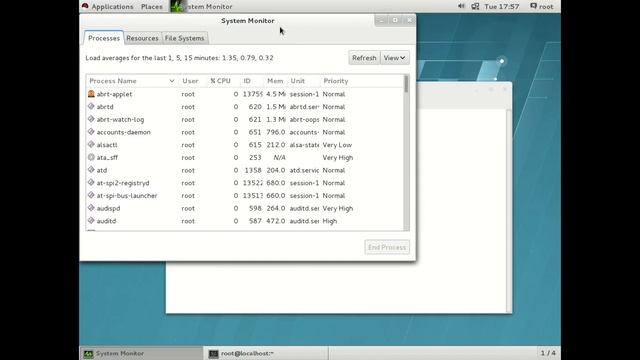Select the ata_sff process name
This screenshot has width=640, height=360.
[107, 157]
